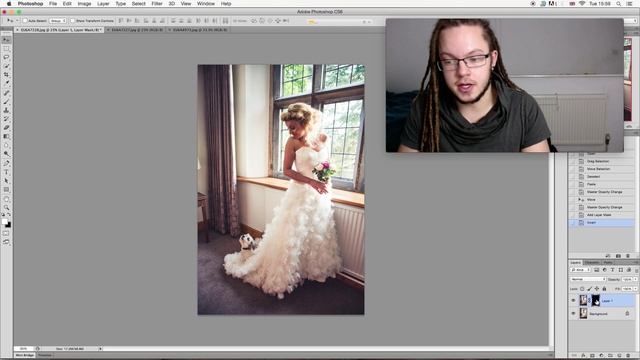This screenshot has width=640, height=360.
Task: Select the Horizontal Type tool
Action: (x=6, y=172)
